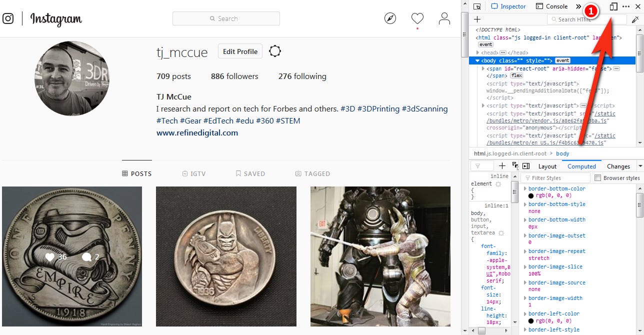Click border-bottom-color black color swatch
Screen dimensions: 644x335
click(x=531, y=196)
